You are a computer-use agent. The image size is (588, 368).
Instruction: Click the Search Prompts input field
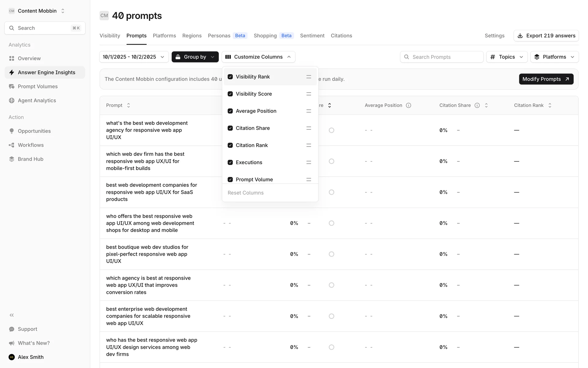tap(444, 57)
